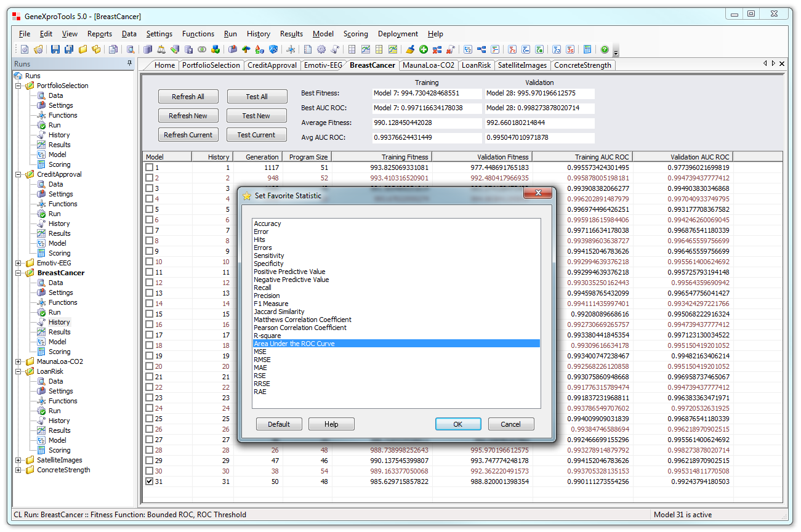Screen dimensions: 801x532
Task: Click the Test New button
Action: pyautogui.click(x=256, y=116)
